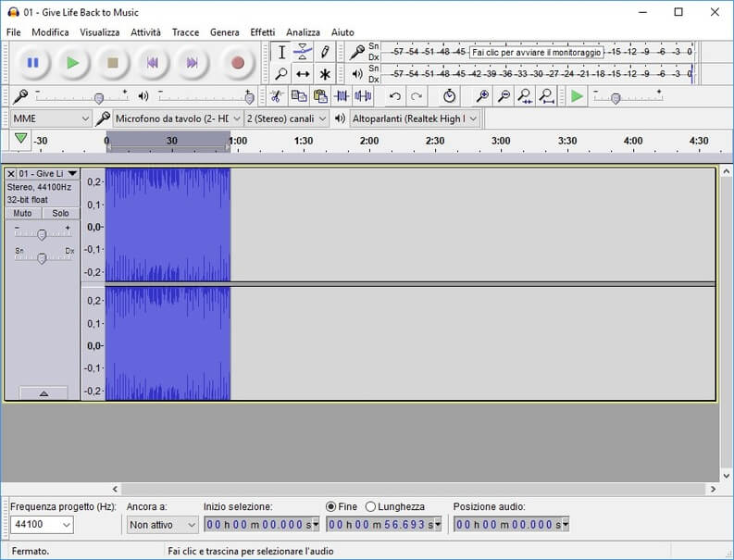Click Fit project in window icon
Viewport: 734px width, 560px height.
pos(546,96)
